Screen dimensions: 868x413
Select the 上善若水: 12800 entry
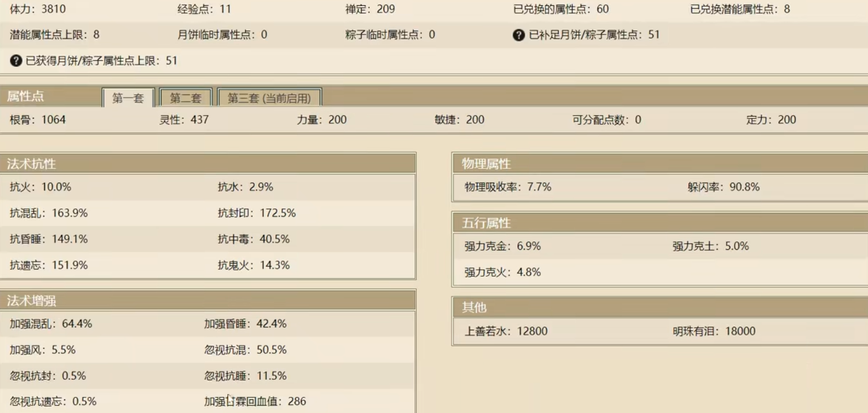[506, 331]
